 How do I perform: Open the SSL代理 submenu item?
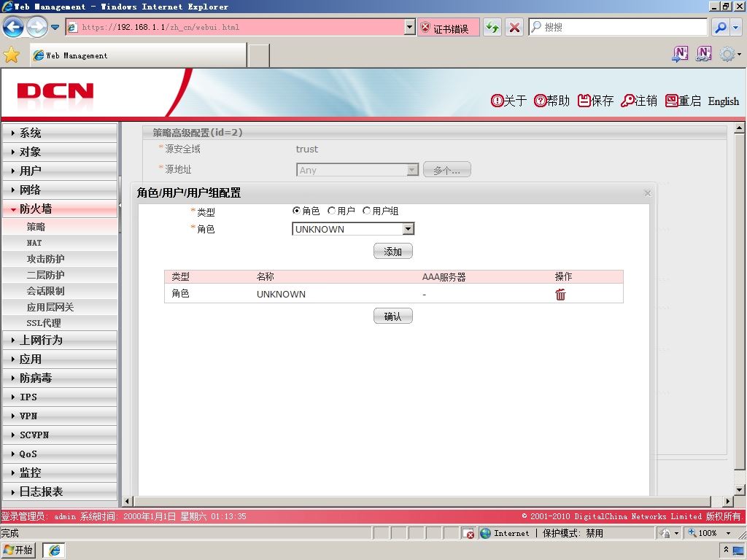tap(60, 323)
